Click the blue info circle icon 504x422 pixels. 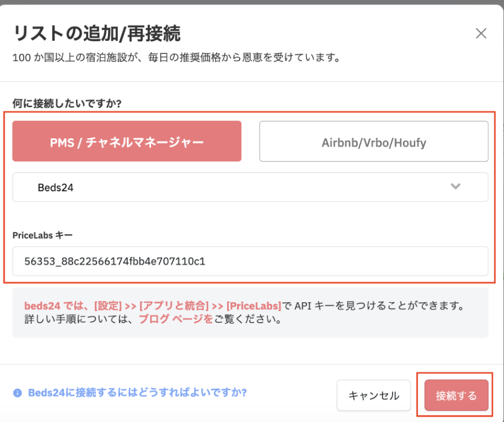(17, 392)
